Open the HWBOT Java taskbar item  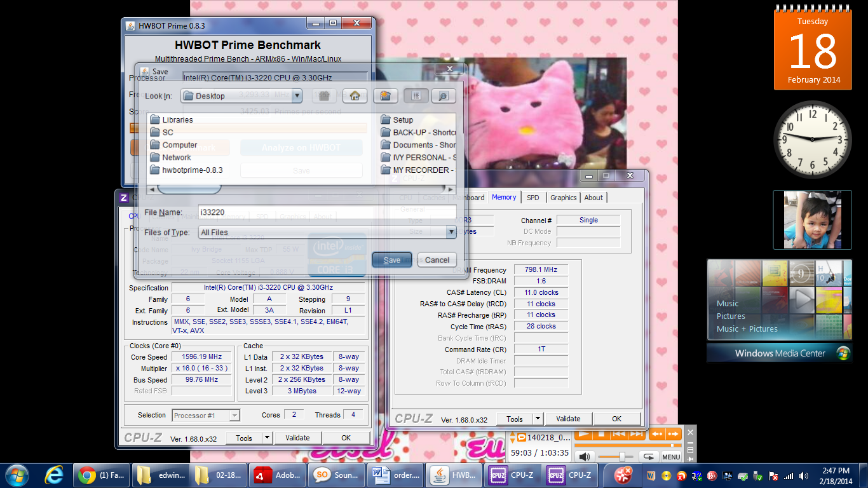pyautogui.click(x=454, y=475)
